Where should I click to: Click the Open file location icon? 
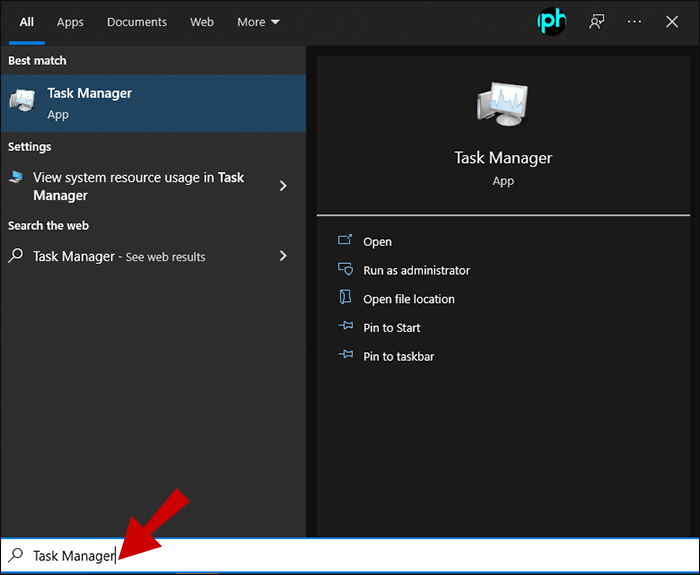[346, 298]
